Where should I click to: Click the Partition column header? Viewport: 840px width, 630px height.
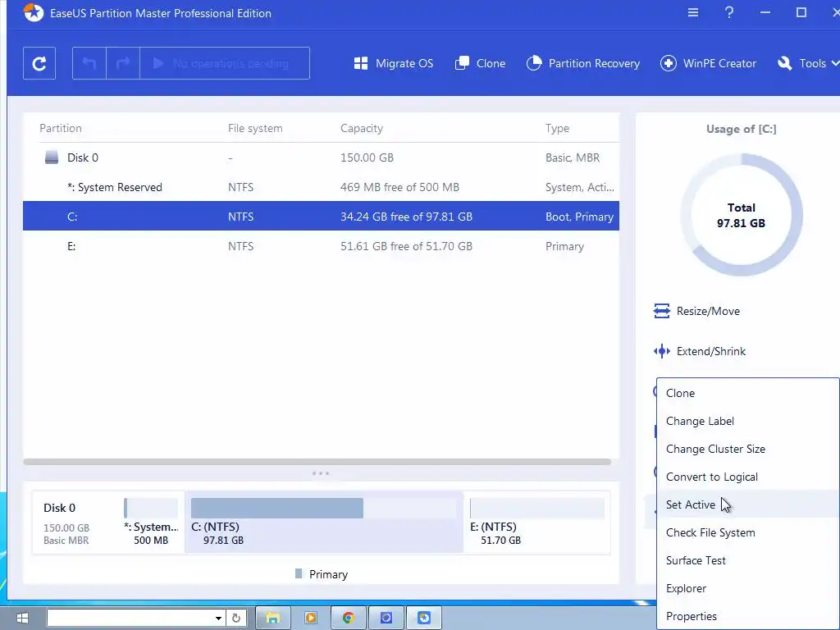pos(61,128)
